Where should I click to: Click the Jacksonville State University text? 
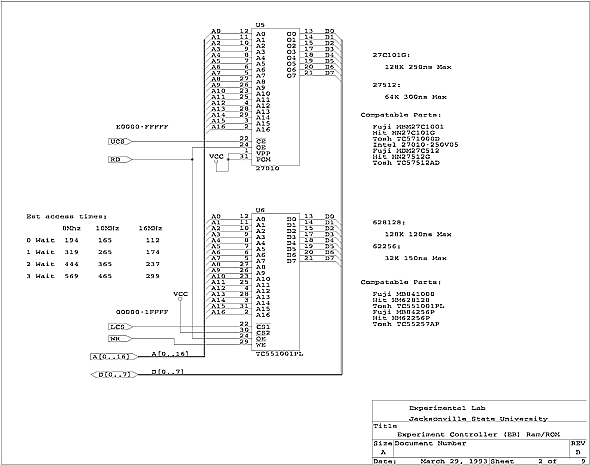click(478, 419)
